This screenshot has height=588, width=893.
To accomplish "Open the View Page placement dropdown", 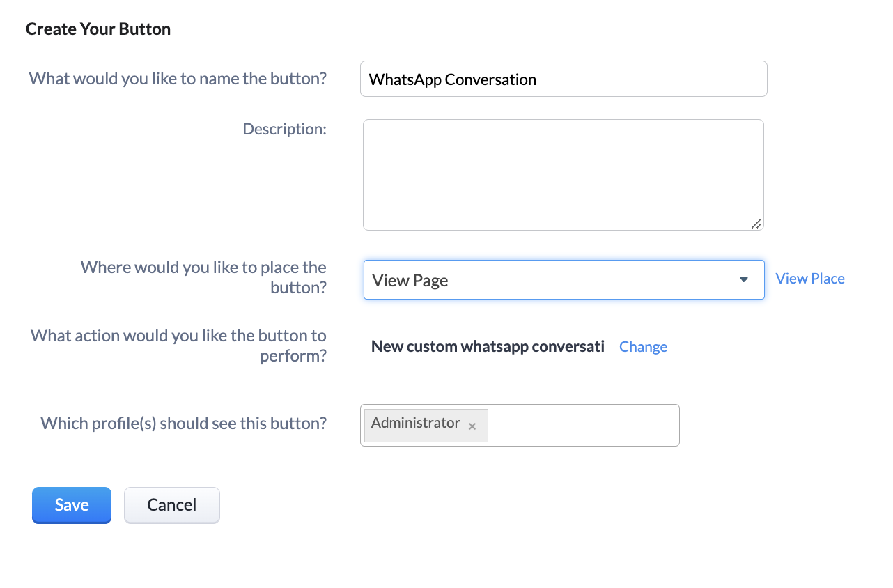I will (x=564, y=280).
